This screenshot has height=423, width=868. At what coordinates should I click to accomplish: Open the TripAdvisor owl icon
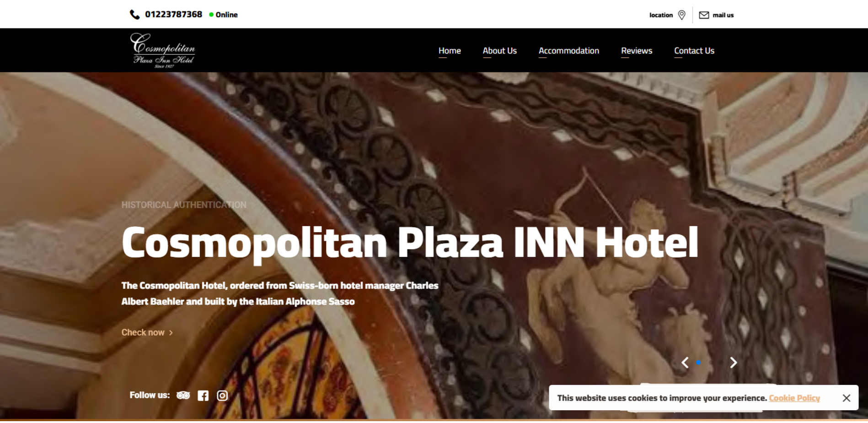pos(183,396)
